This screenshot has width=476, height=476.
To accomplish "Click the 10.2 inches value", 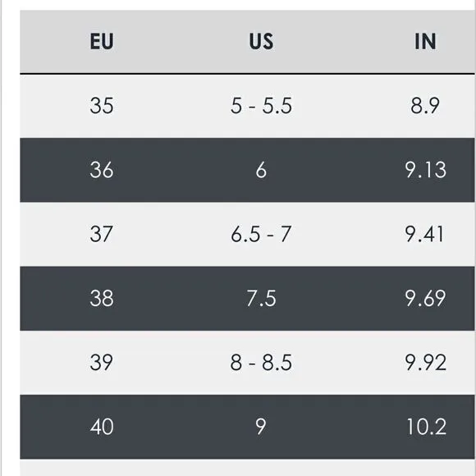I will 427,427.
